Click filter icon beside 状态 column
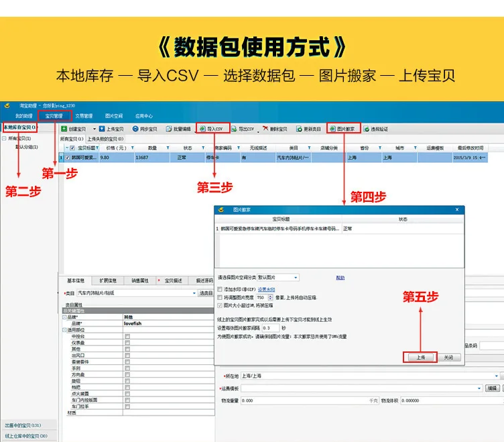 coord(203,148)
